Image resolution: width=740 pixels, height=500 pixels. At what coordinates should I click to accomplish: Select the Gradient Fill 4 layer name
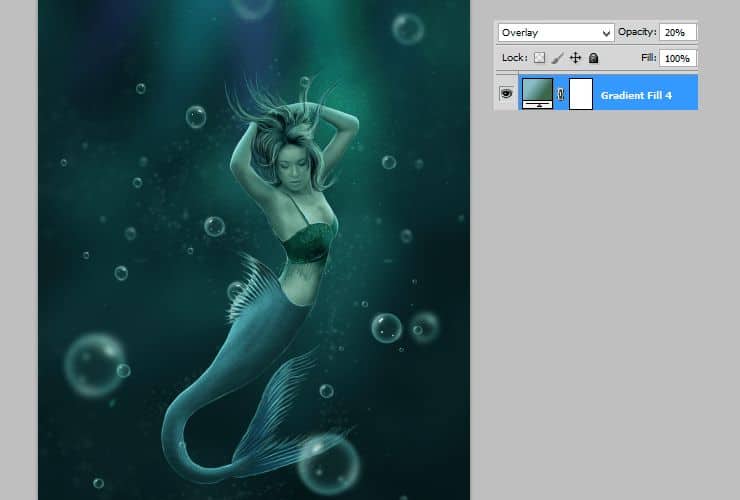point(636,95)
